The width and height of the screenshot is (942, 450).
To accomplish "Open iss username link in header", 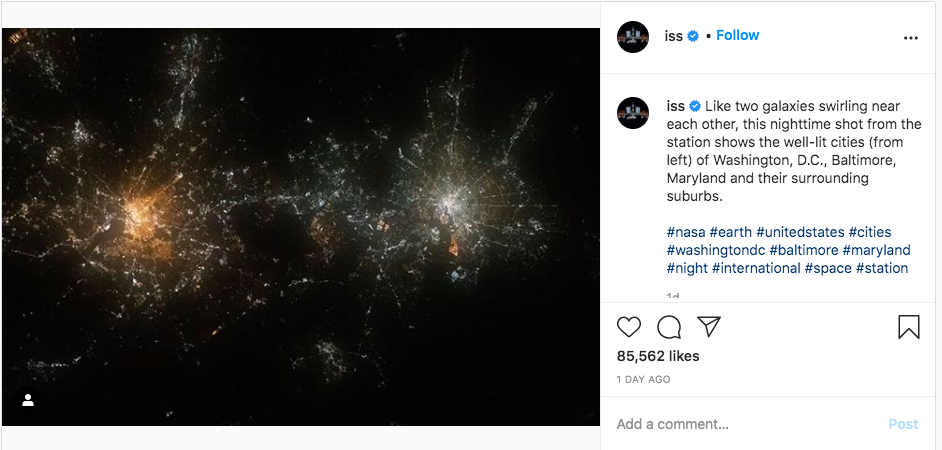I will (x=674, y=36).
